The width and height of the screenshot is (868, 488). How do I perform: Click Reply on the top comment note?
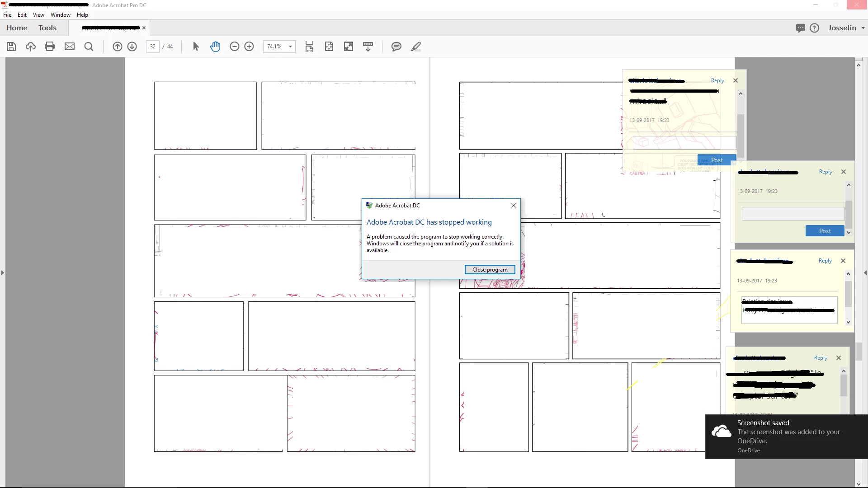[x=717, y=80]
